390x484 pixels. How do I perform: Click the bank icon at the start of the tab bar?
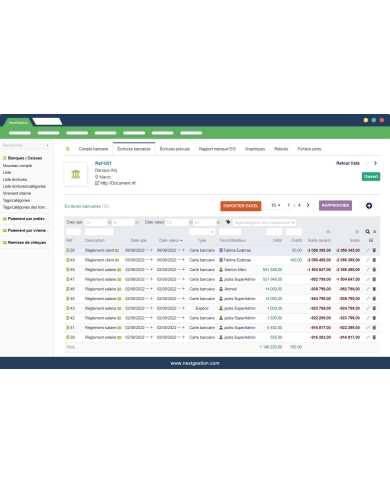tap(68, 149)
